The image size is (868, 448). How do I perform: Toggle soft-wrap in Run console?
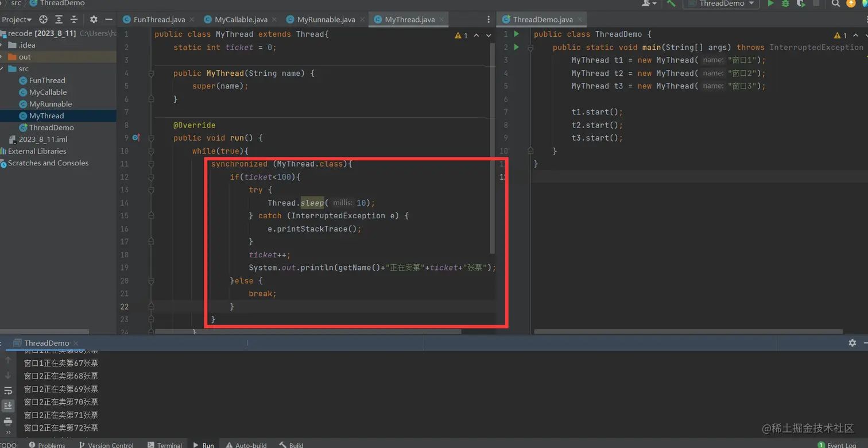pos(8,391)
